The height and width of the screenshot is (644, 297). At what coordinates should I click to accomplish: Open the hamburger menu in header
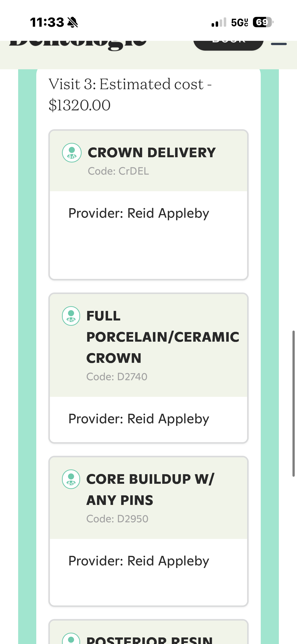pyautogui.click(x=279, y=44)
